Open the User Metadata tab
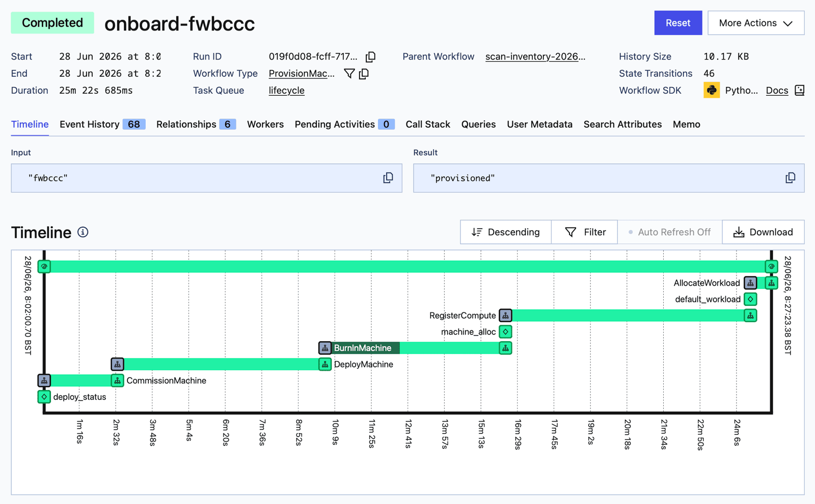 click(x=539, y=124)
